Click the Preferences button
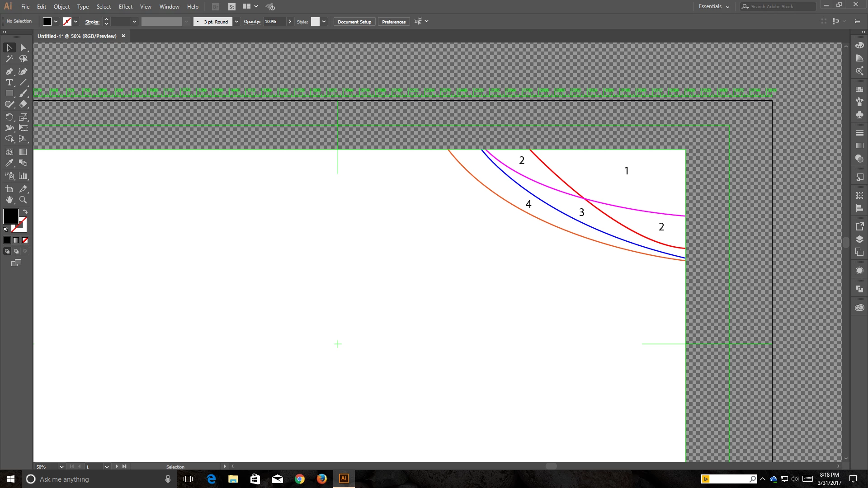This screenshot has height=488, width=868. (x=393, y=22)
